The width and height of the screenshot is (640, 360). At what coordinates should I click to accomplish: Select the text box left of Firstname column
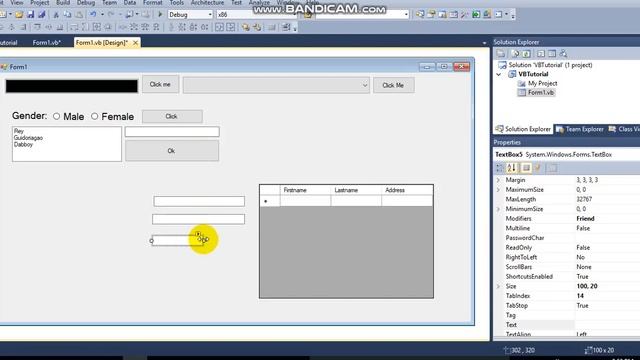[x=199, y=201]
